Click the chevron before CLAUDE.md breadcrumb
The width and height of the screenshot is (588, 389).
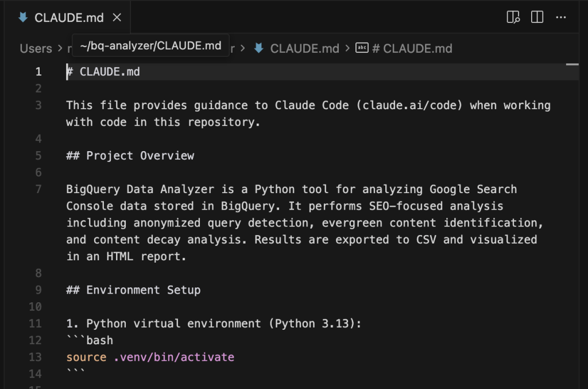coord(243,48)
